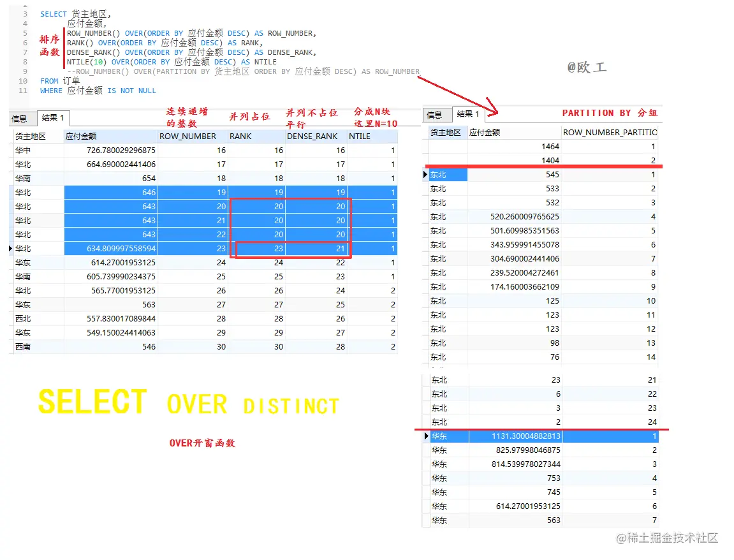The width and height of the screenshot is (734, 560).
Task: Select the 西北 region cell
Action: click(38, 319)
